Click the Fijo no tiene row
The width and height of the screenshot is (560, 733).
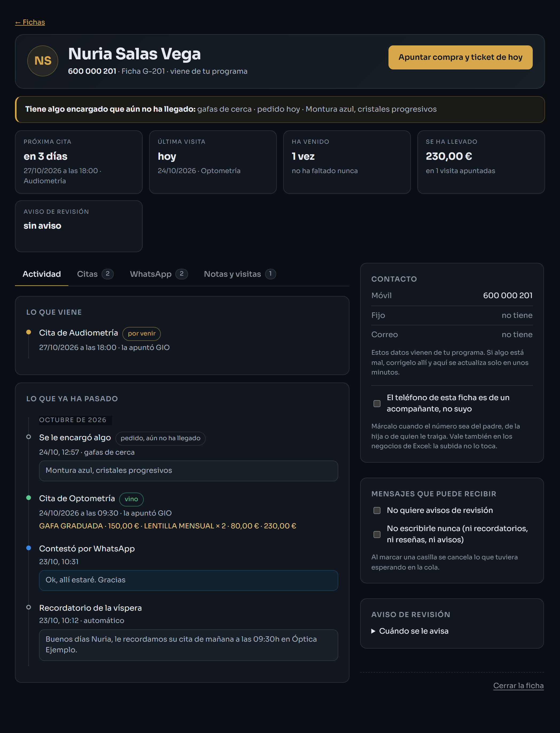click(452, 315)
